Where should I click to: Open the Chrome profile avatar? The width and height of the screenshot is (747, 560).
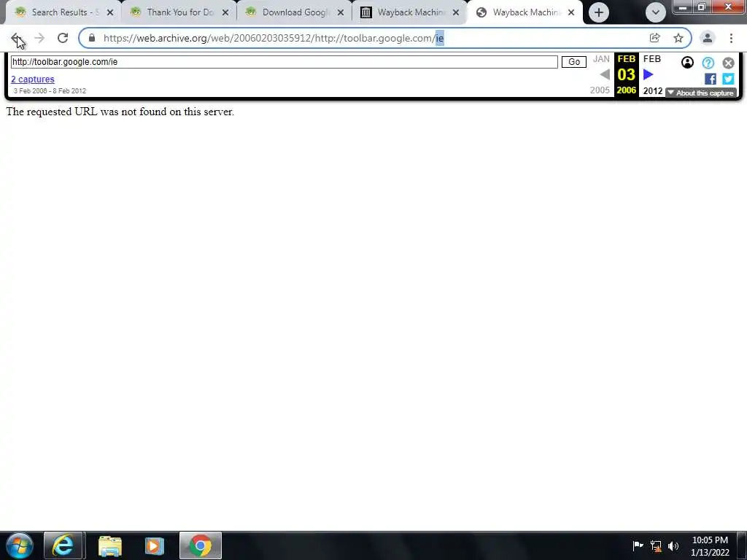pos(708,38)
